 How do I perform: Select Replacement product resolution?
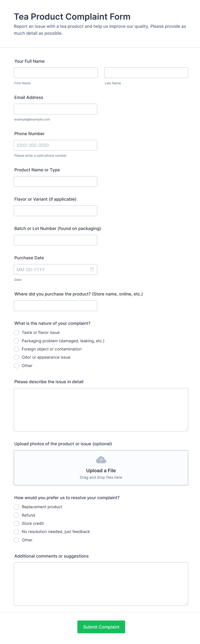(x=17, y=507)
